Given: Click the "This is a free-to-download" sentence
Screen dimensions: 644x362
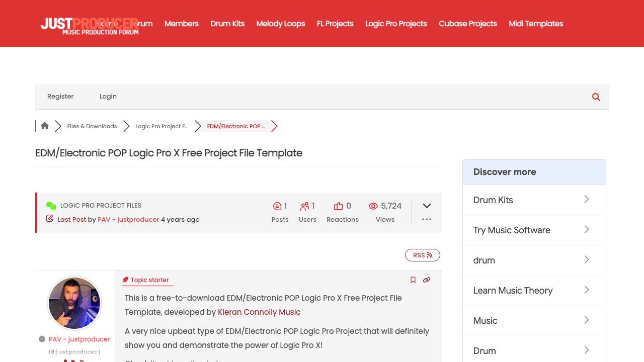Looking at the screenshot, I should pos(263,305).
